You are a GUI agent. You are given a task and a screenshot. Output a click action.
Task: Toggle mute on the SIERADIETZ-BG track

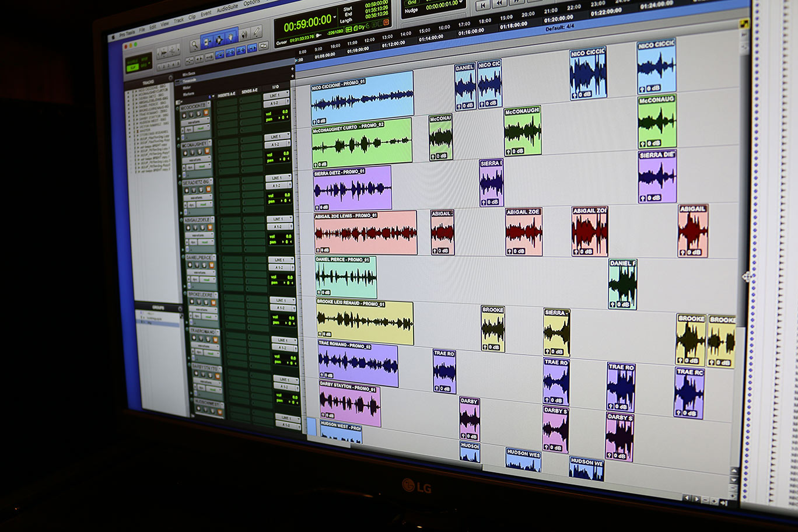(208, 189)
